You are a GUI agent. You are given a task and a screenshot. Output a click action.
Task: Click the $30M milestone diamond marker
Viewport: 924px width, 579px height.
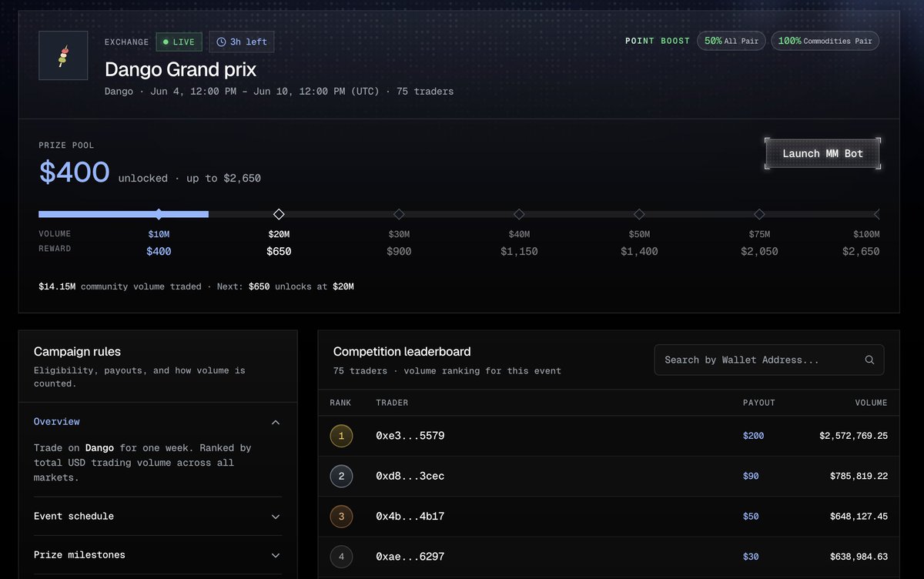pos(399,214)
